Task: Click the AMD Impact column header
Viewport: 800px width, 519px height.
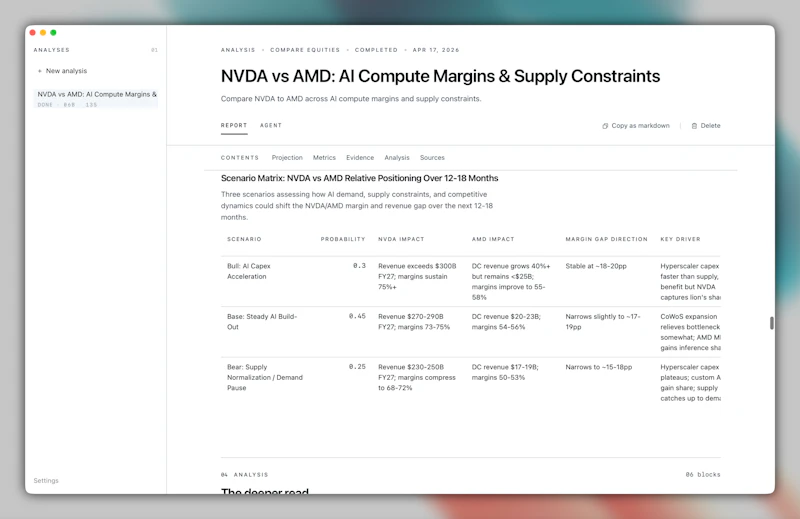Action: pyautogui.click(x=493, y=239)
